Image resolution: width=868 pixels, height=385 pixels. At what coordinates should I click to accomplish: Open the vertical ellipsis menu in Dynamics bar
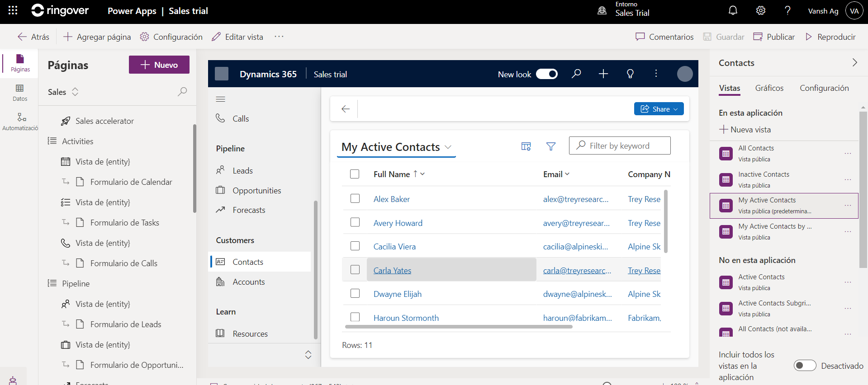[656, 74]
